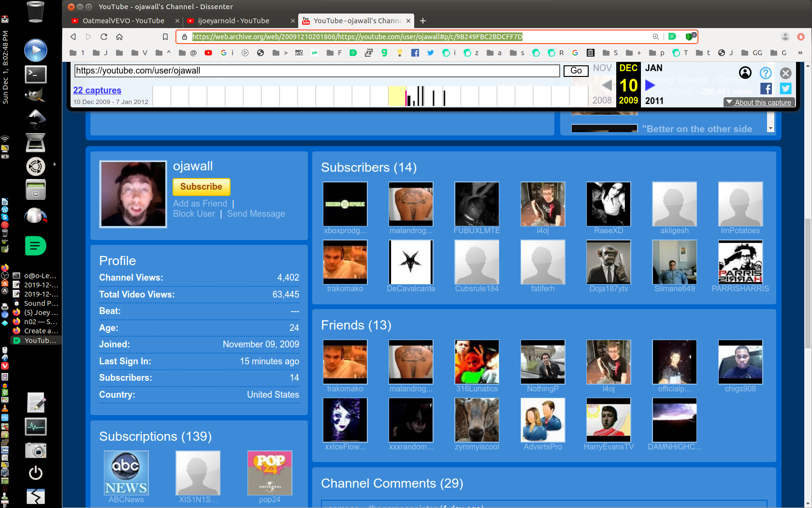Launch GIMP from the dock
812x508 pixels.
[x=36, y=95]
